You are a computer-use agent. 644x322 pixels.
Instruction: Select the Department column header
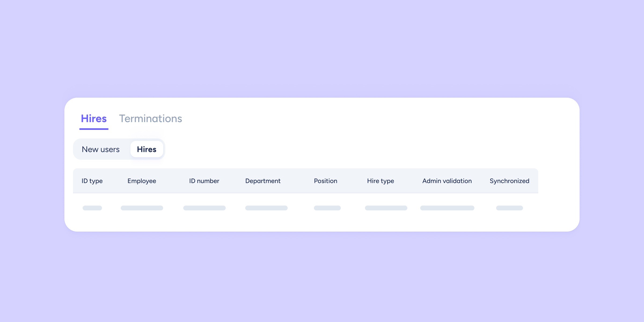pos(263,181)
